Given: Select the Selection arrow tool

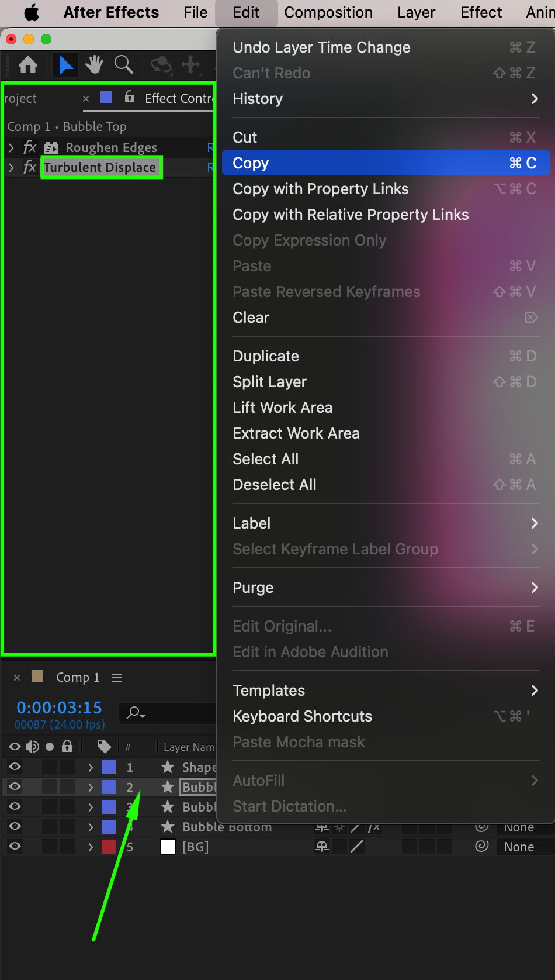Looking at the screenshot, I should tap(65, 64).
